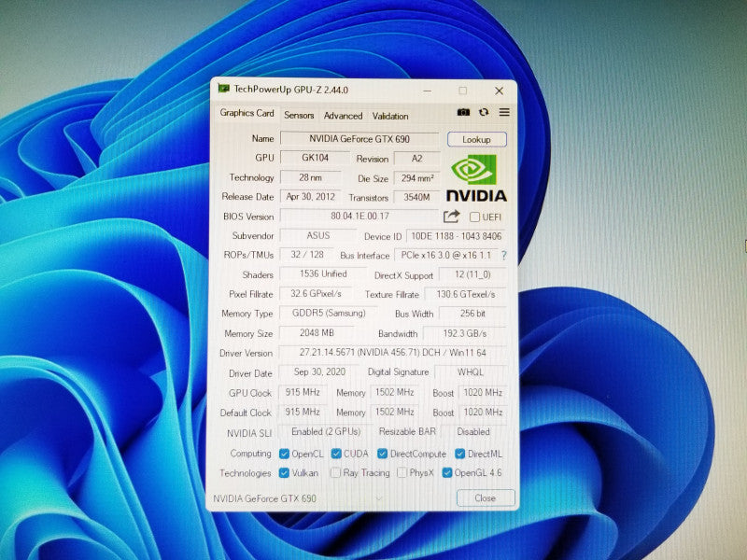Click the GPU field GK104
Viewport: 747px width, 560px height.
point(315,158)
